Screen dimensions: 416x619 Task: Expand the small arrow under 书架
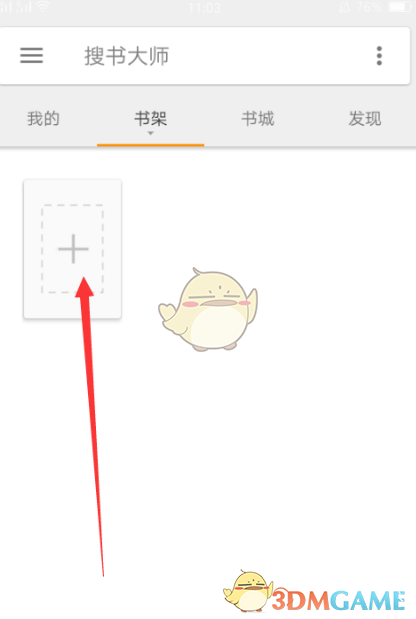(x=150, y=133)
